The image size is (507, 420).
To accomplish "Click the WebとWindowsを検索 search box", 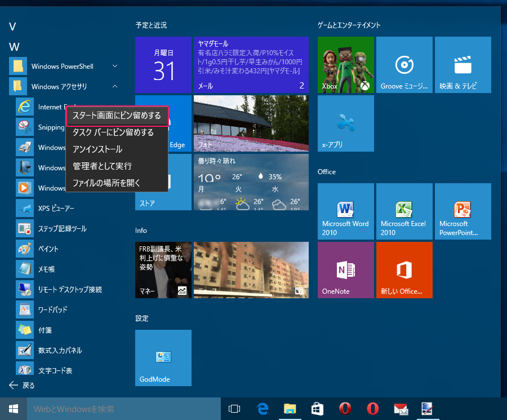I will click(123, 409).
